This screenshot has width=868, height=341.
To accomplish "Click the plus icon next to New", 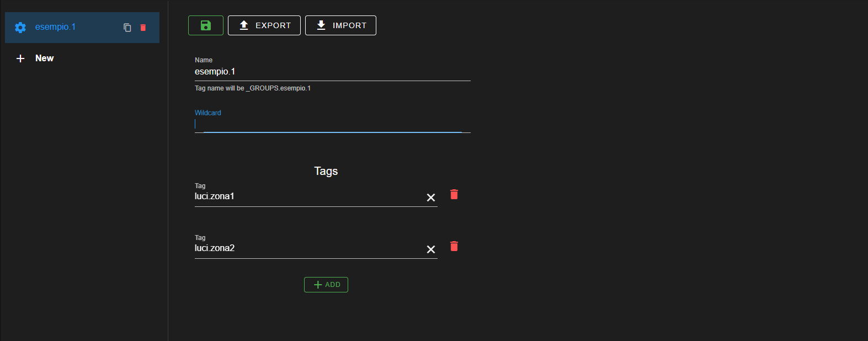I will pyautogui.click(x=20, y=58).
